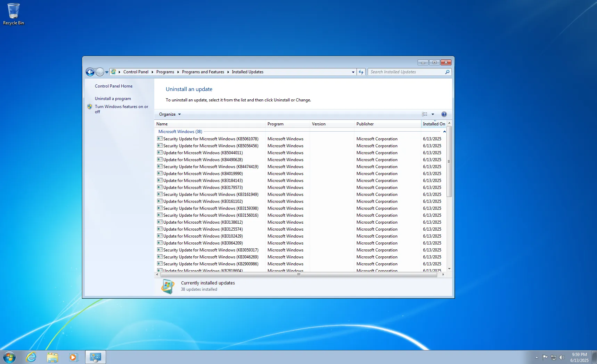This screenshot has width=597, height=364.
Task: Click icon of Update KB4019990
Action: pos(160,173)
